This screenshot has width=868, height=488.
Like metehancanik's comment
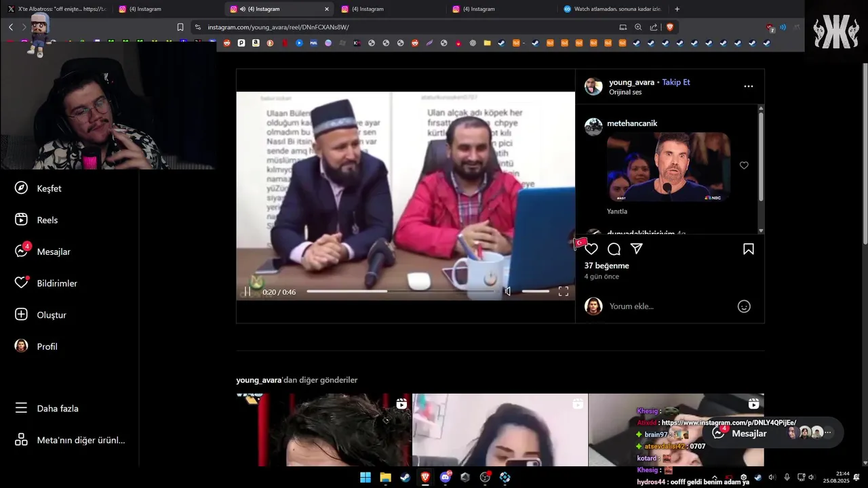pyautogui.click(x=744, y=165)
